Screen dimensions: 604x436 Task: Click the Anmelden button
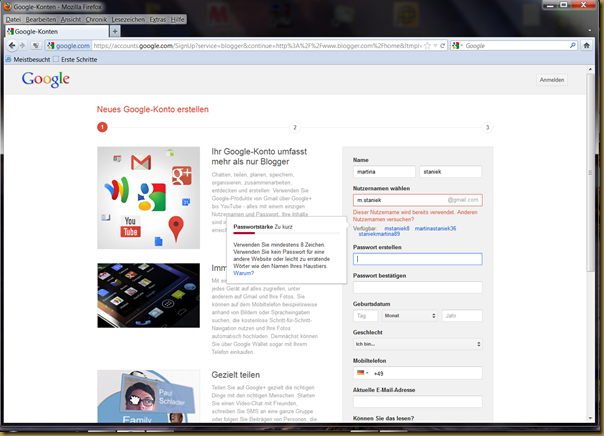[552, 80]
